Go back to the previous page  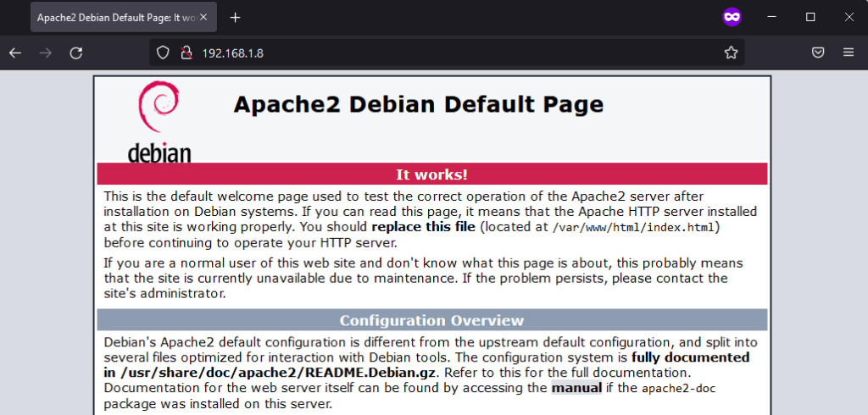point(15,53)
